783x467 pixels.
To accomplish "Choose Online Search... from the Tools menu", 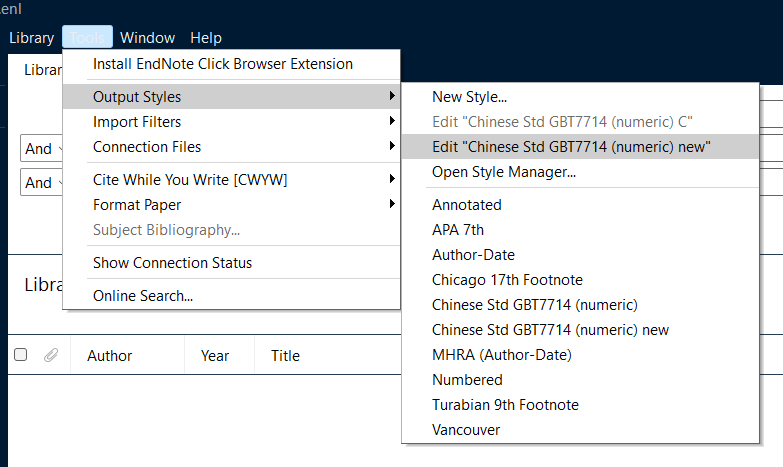I will click(232, 295).
